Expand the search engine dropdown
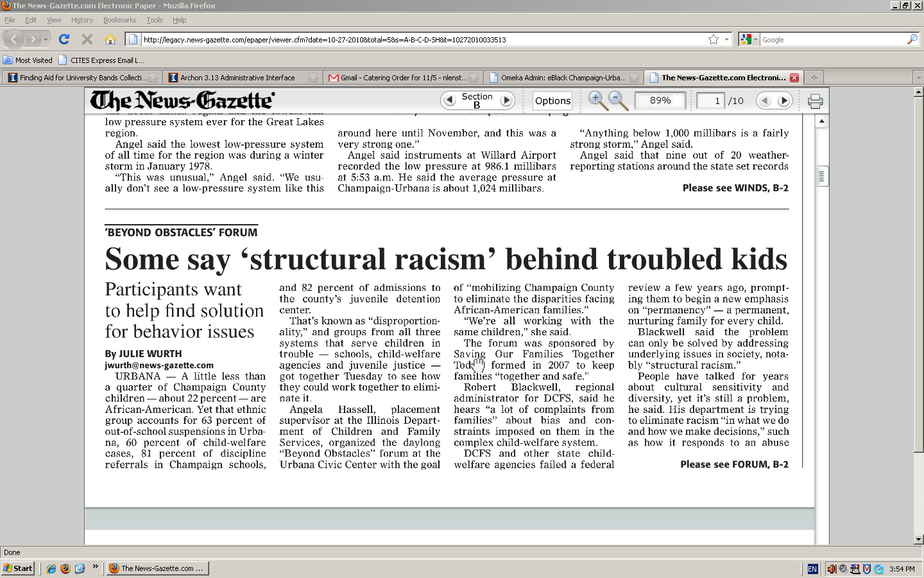 748,39
